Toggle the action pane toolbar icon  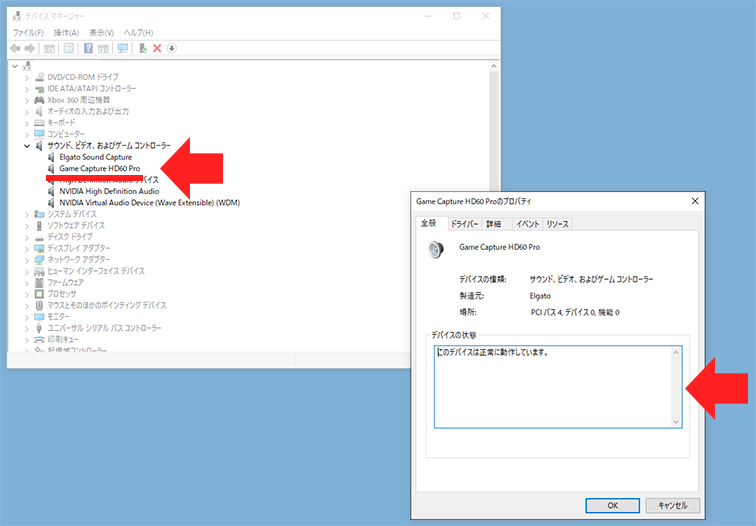pyautogui.click(x=103, y=48)
